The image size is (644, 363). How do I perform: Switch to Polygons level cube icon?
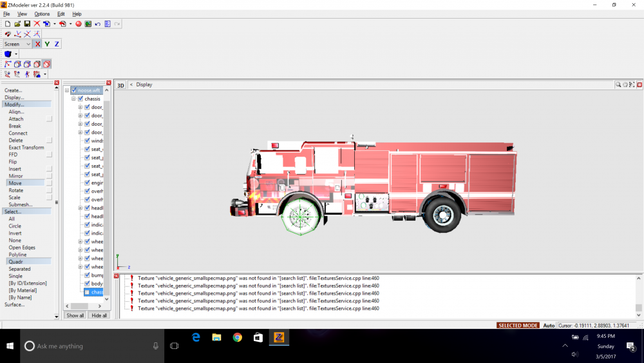click(27, 64)
